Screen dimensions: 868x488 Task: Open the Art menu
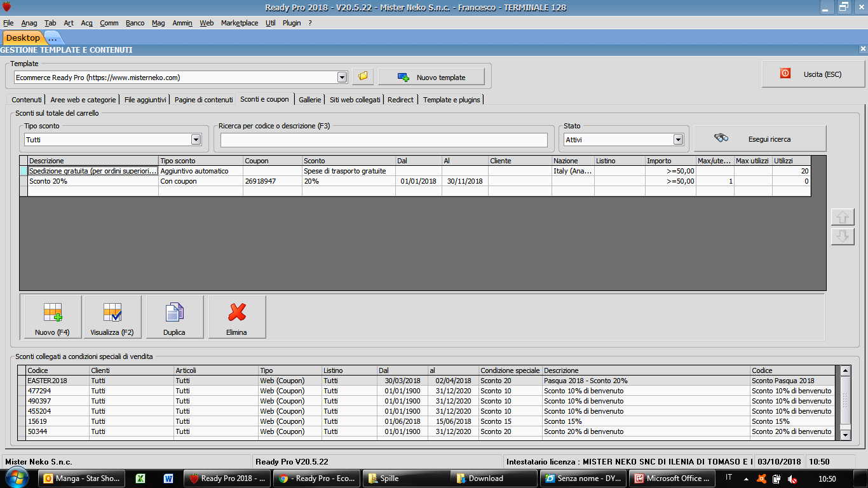click(69, 23)
